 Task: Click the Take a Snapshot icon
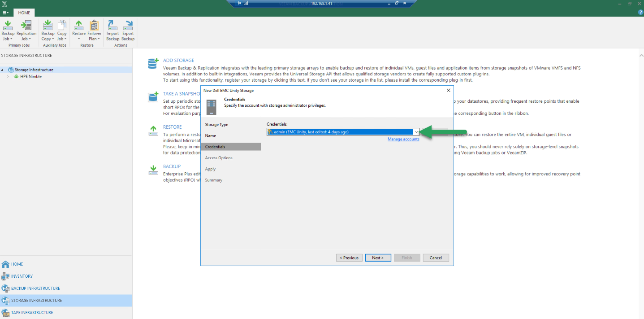[x=153, y=97]
